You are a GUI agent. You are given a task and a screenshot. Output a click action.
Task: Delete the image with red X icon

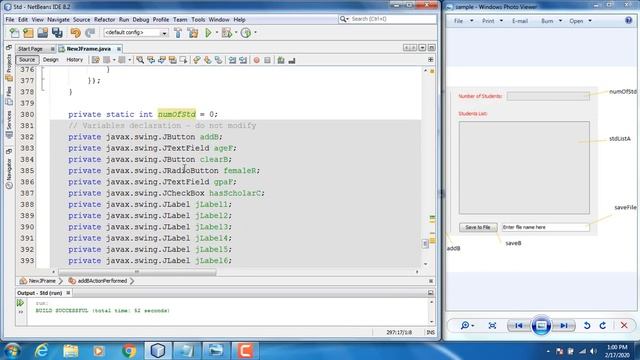pyautogui.click(x=624, y=325)
